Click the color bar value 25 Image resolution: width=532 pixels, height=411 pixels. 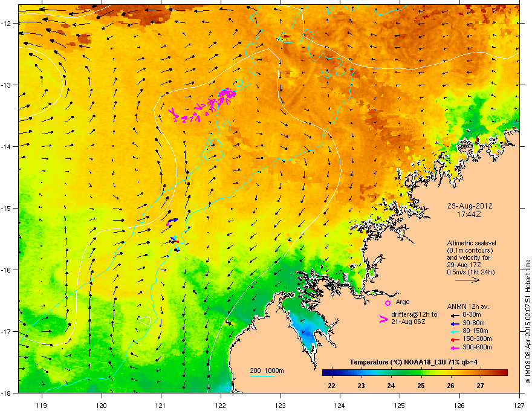tap(421, 386)
